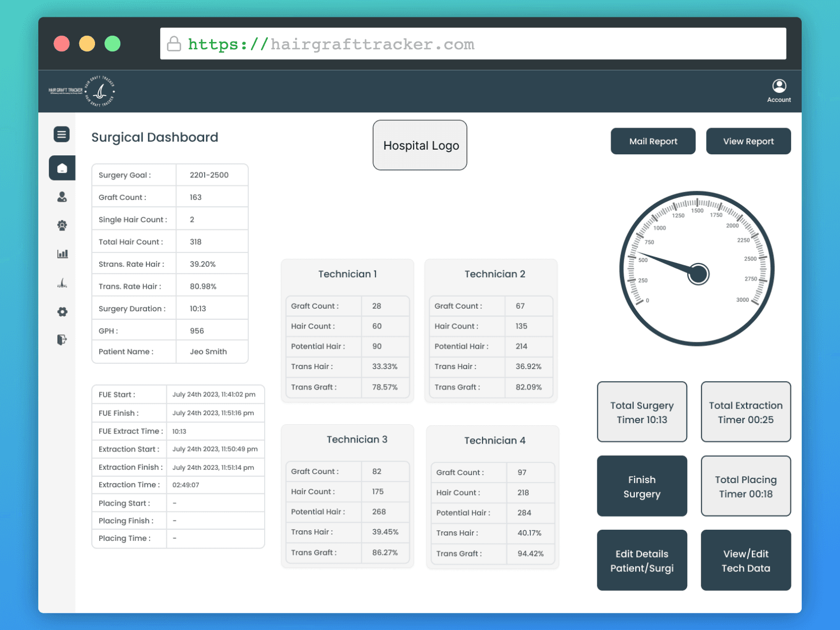
Task: Click the Total Extraction Timer tile
Action: (x=746, y=412)
